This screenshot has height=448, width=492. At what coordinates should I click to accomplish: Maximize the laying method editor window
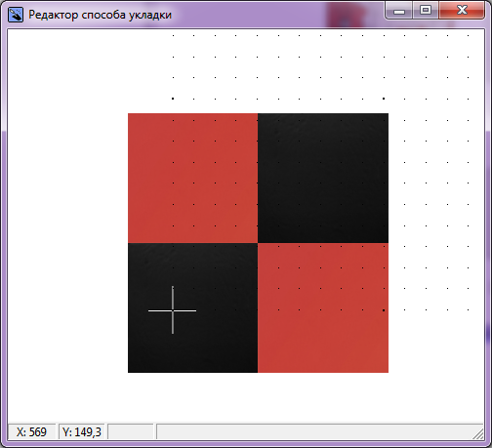426,11
